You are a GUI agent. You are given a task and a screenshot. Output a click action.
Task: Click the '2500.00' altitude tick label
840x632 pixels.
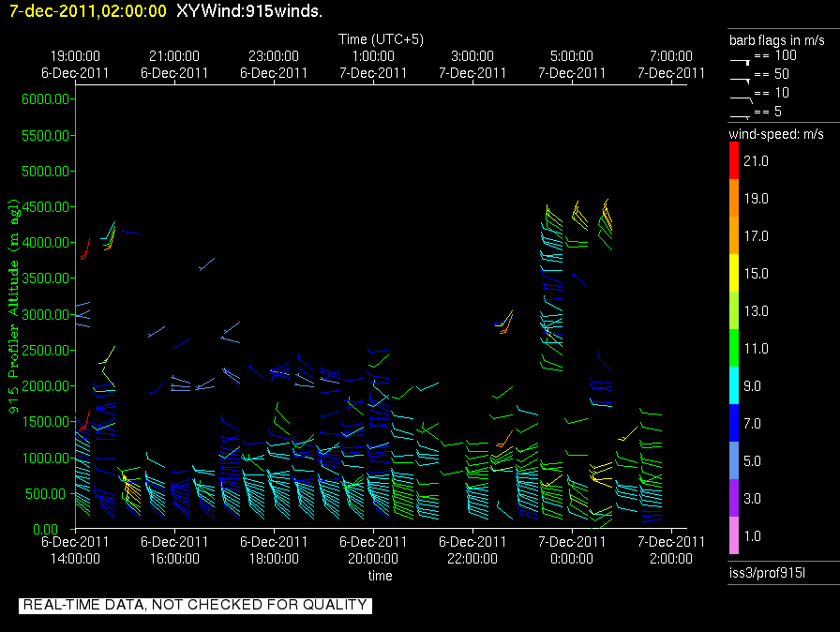[46, 351]
